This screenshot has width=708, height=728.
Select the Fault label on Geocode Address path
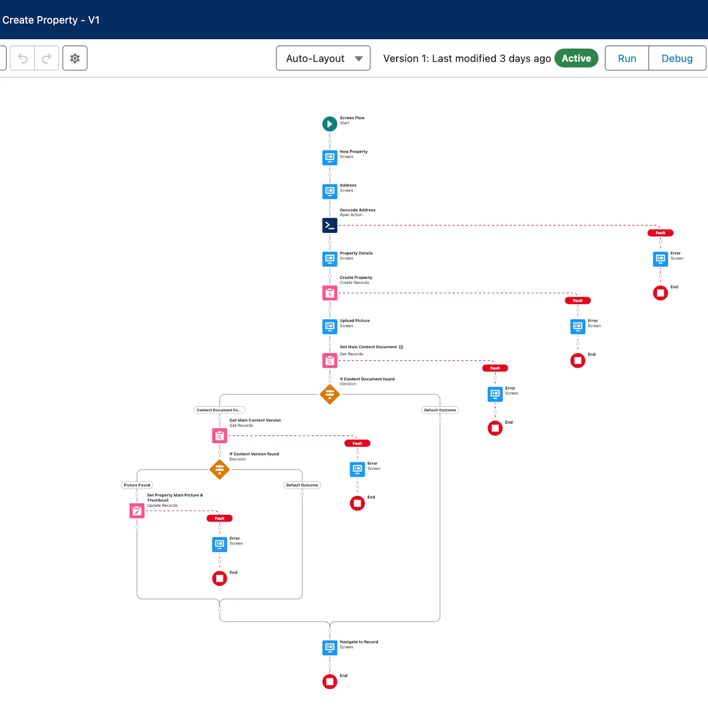click(660, 233)
